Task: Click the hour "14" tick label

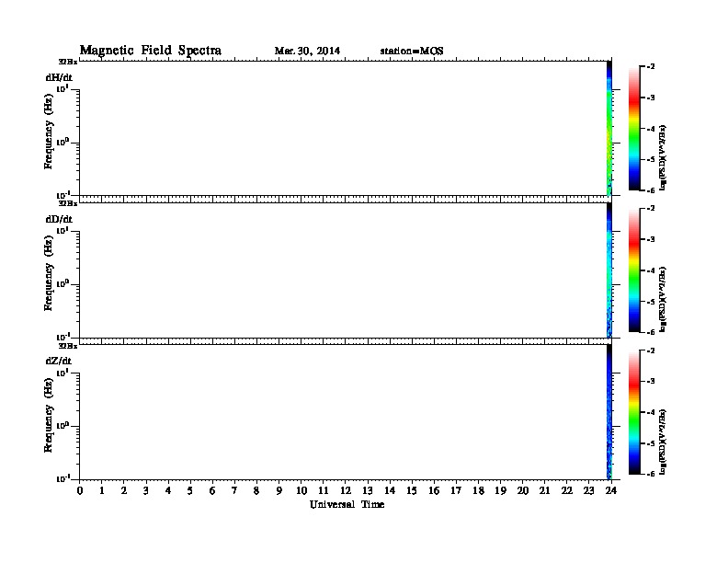Action: click(x=390, y=490)
